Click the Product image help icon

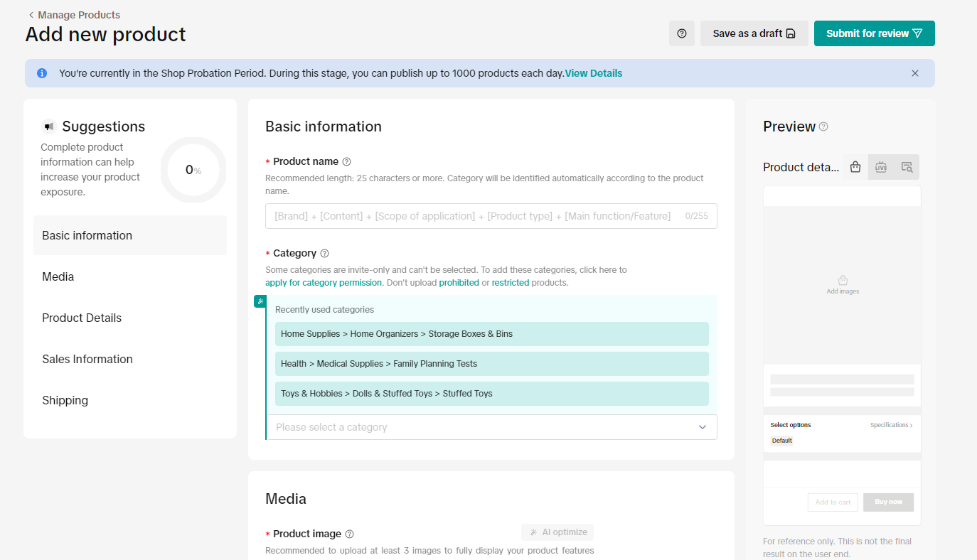349,534
